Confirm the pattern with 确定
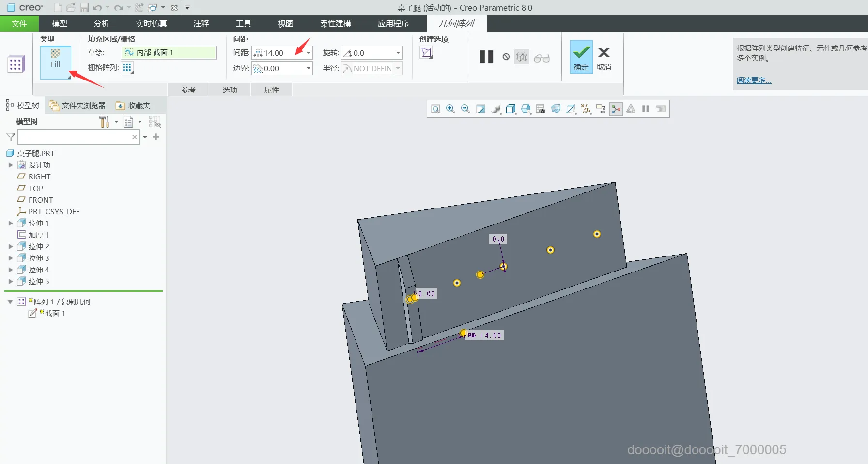868x464 pixels. [x=581, y=57]
